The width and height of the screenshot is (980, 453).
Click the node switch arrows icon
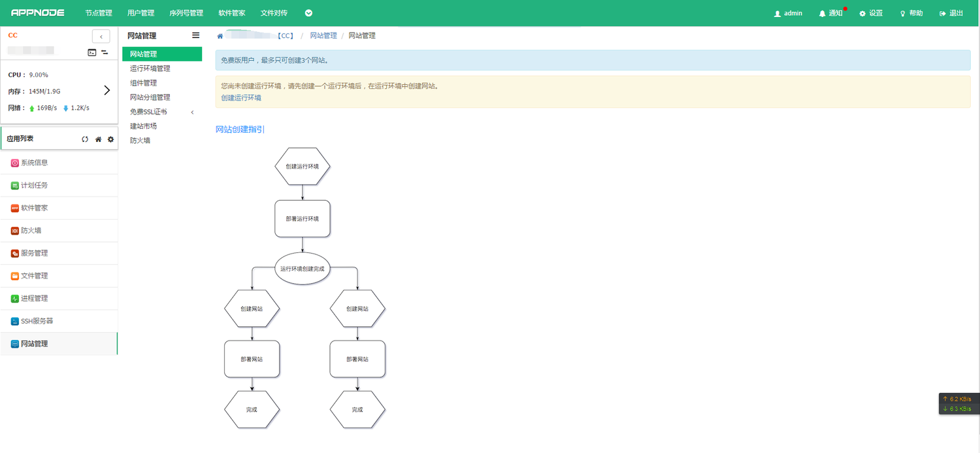click(x=105, y=52)
